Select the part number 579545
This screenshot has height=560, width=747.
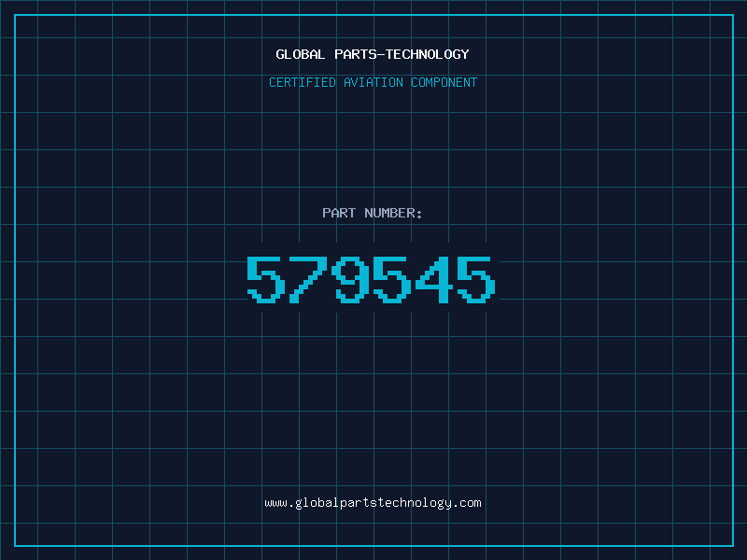tap(372, 279)
